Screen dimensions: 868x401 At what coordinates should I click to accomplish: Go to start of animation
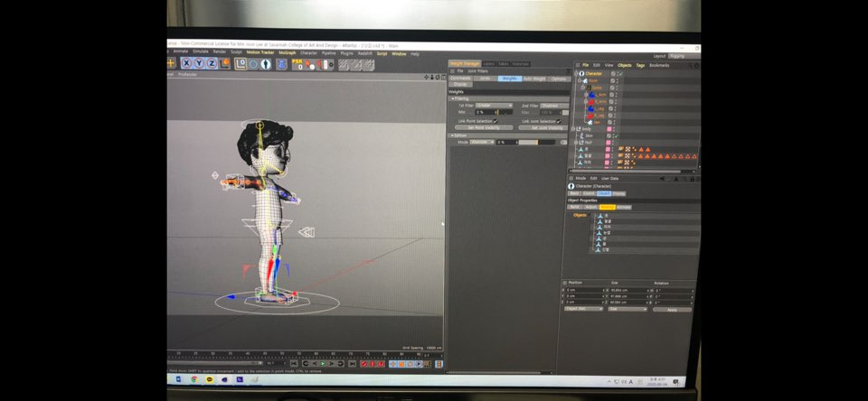coord(294,363)
